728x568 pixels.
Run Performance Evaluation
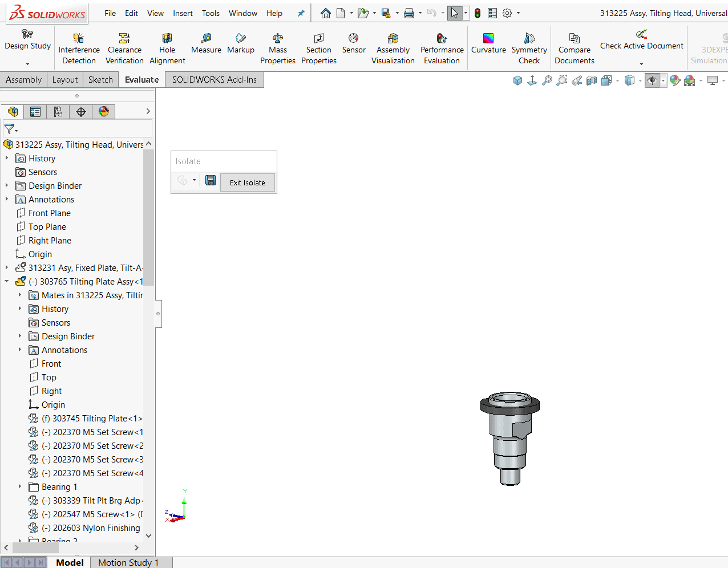pyautogui.click(x=442, y=48)
